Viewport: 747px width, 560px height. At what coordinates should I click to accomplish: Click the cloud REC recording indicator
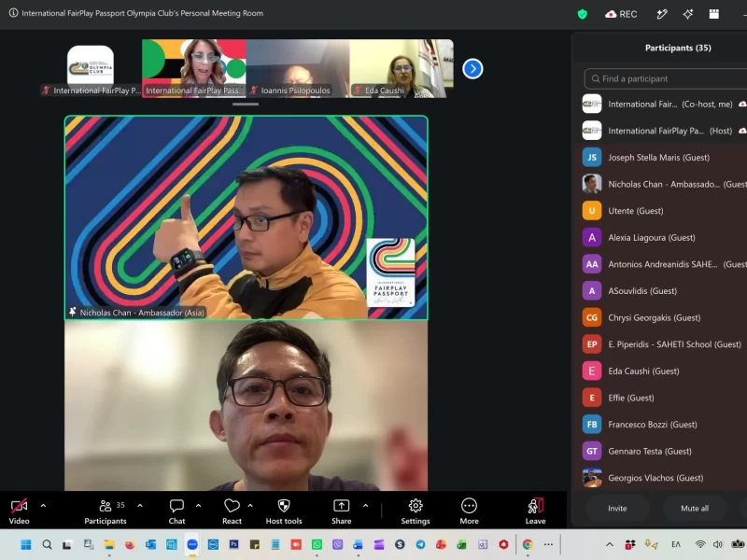click(x=621, y=14)
